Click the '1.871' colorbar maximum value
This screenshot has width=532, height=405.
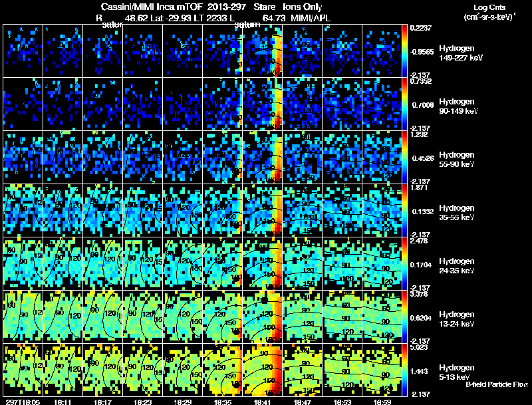coord(419,188)
